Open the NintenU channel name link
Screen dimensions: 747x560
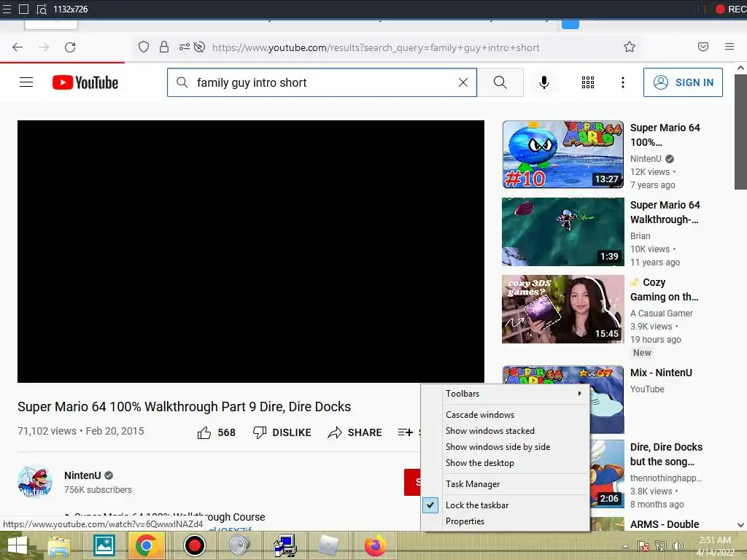click(82, 475)
